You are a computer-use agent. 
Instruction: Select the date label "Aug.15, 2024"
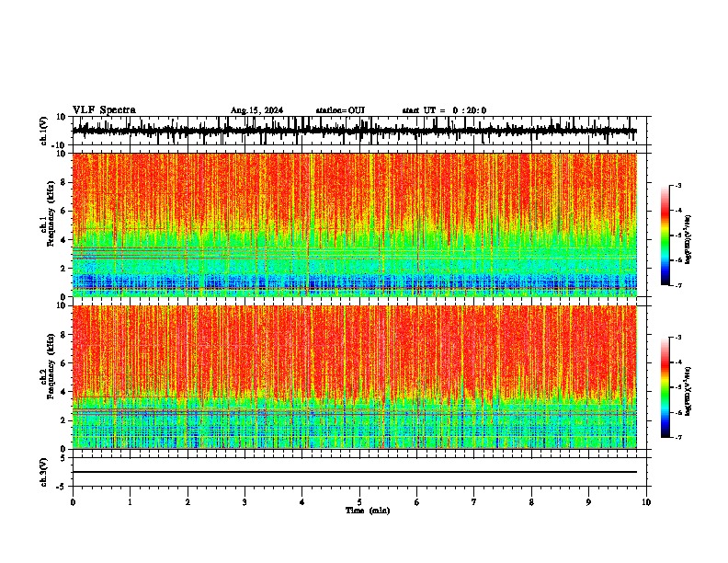pyautogui.click(x=256, y=110)
